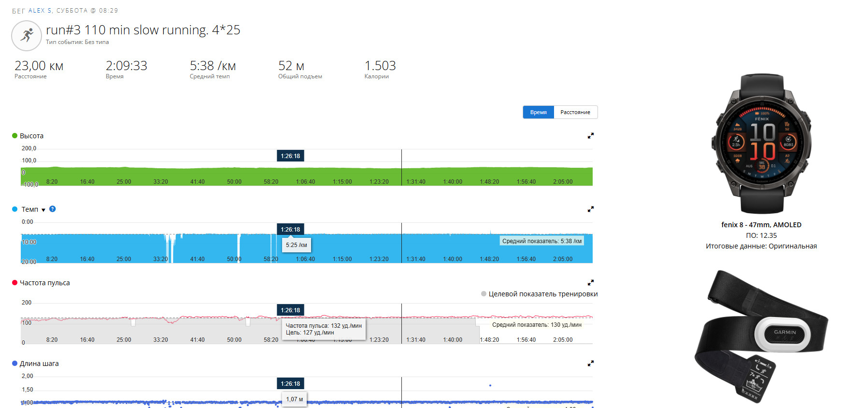Open the fenix 8 - 47mm, AMOLED device name
The width and height of the screenshot is (868, 408).
[761, 225]
